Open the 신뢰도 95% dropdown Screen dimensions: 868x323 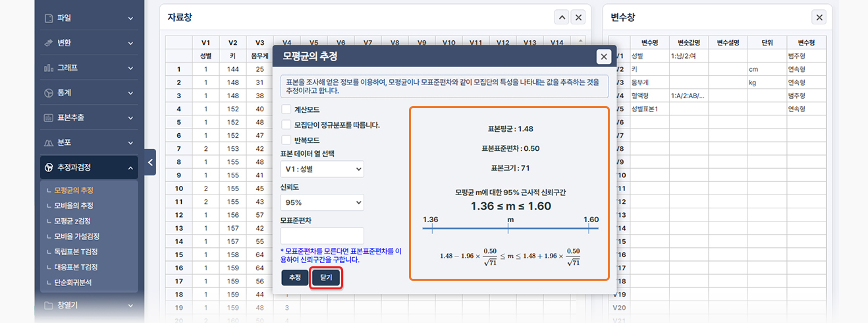click(x=322, y=202)
